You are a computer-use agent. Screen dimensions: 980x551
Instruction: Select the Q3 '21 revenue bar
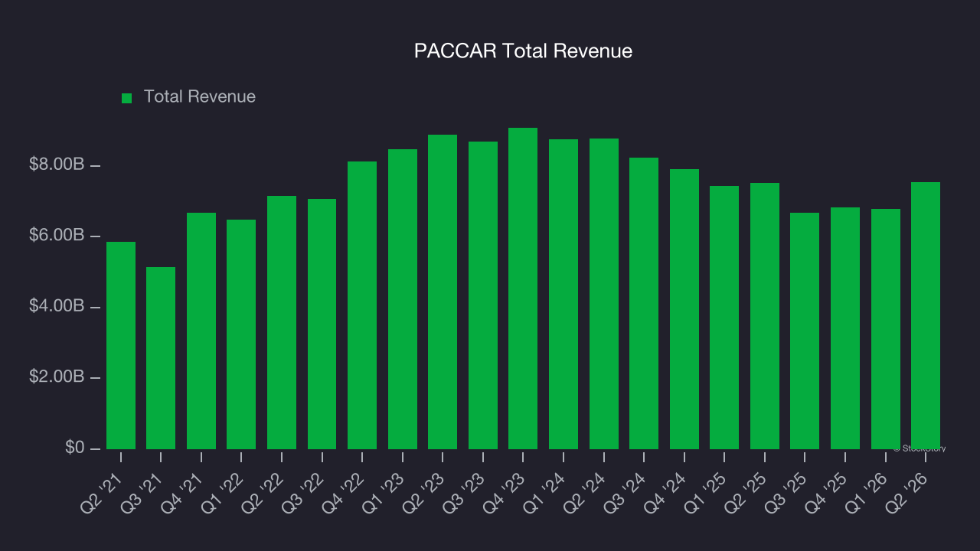pyautogui.click(x=161, y=358)
